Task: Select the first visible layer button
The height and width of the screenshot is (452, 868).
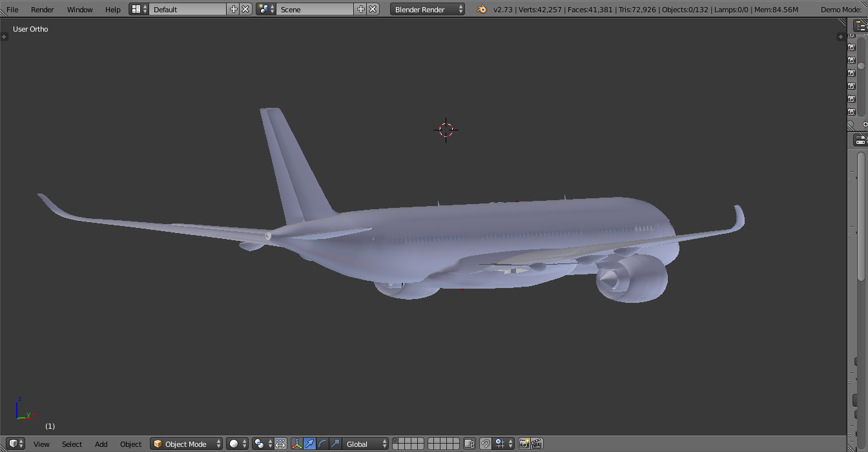Action: click(x=396, y=440)
